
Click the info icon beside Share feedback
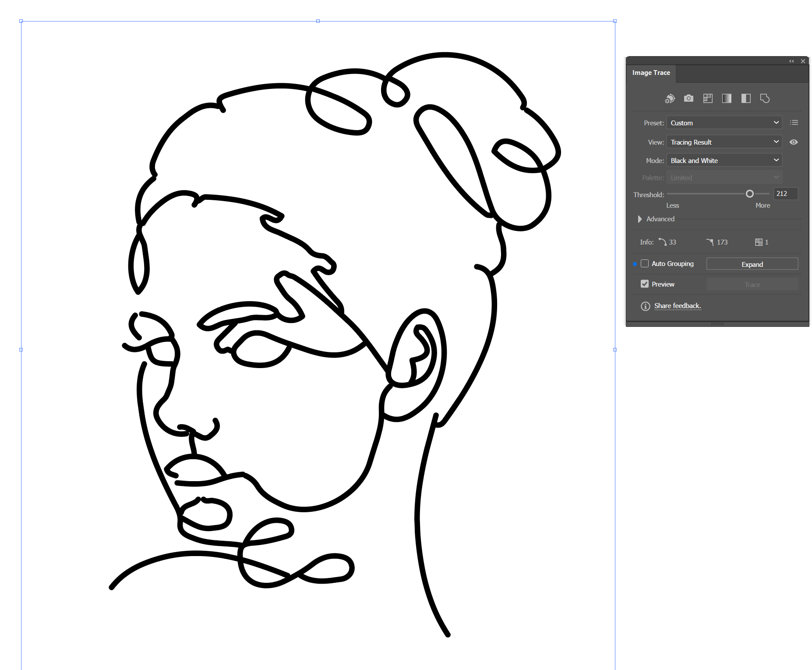point(645,306)
